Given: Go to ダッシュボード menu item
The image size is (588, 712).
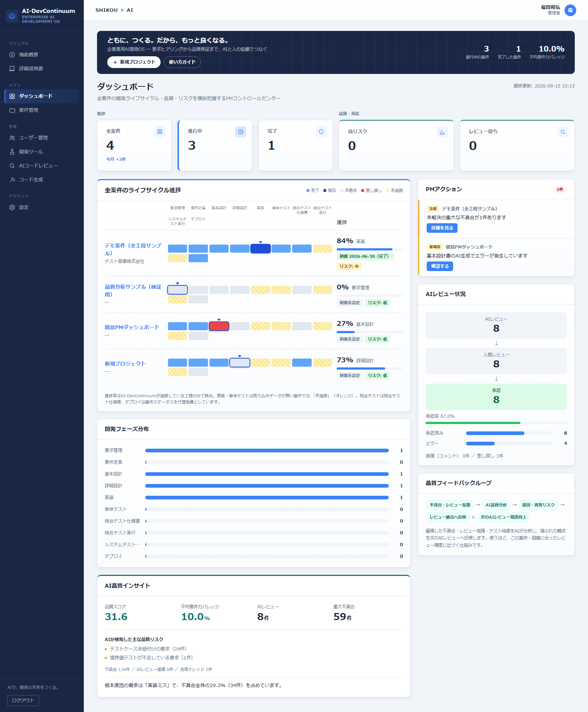Looking at the screenshot, I should click(x=42, y=96).
